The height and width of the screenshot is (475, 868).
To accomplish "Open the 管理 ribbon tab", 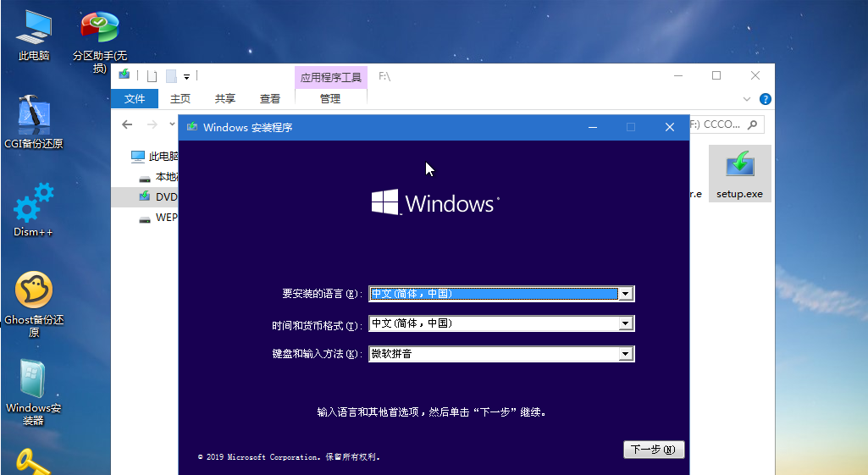I will [x=330, y=98].
